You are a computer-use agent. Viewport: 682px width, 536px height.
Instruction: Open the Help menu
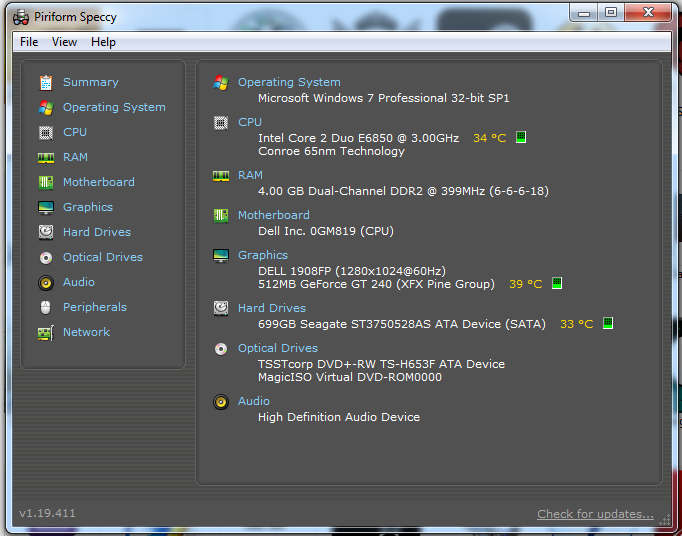point(103,42)
